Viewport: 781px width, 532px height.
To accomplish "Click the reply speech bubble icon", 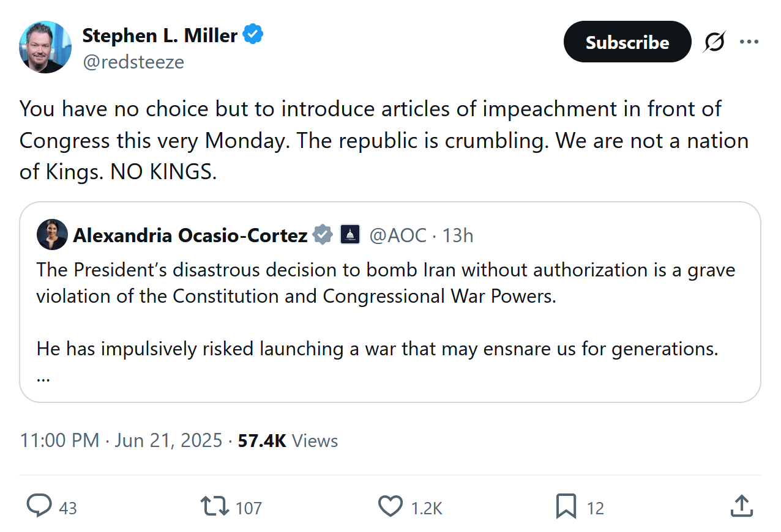I will [40, 506].
